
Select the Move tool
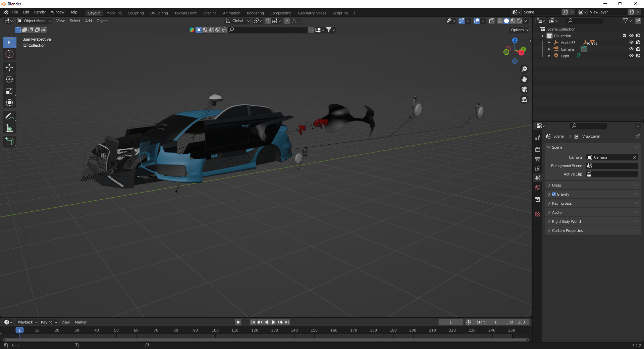pyautogui.click(x=9, y=67)
